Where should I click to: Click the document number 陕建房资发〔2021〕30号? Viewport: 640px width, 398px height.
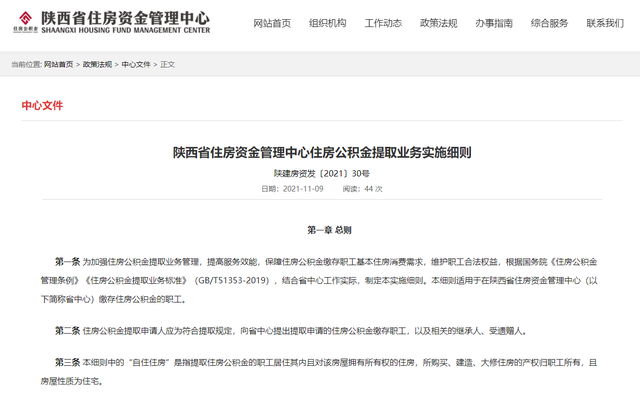point(322,173)
